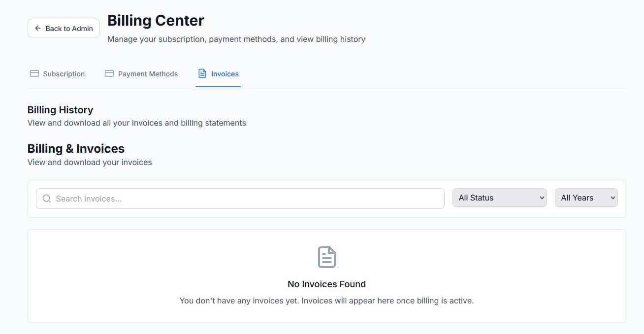Click the card icon beside Payment Methods
This screenshot has height=334, width=644.
(109, 73)
